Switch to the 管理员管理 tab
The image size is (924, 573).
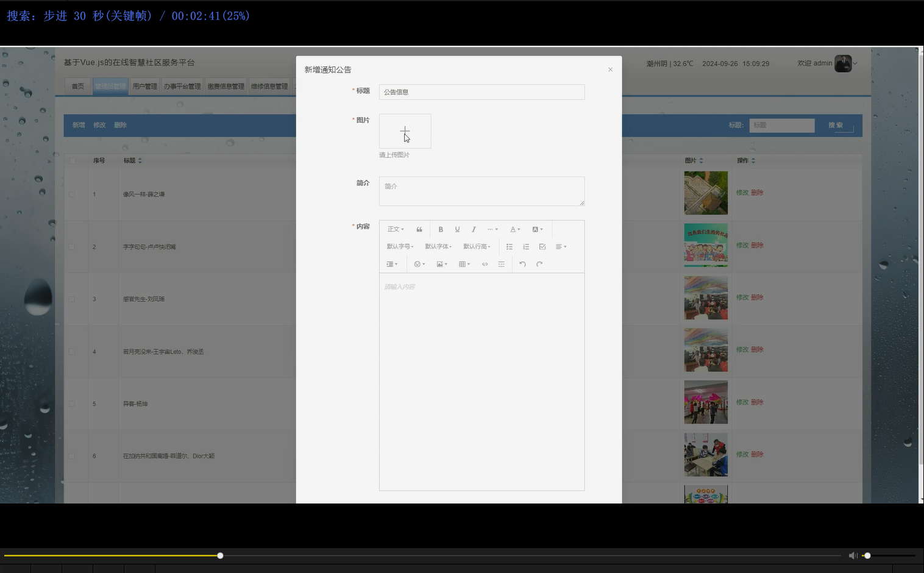tap(110, 87)
